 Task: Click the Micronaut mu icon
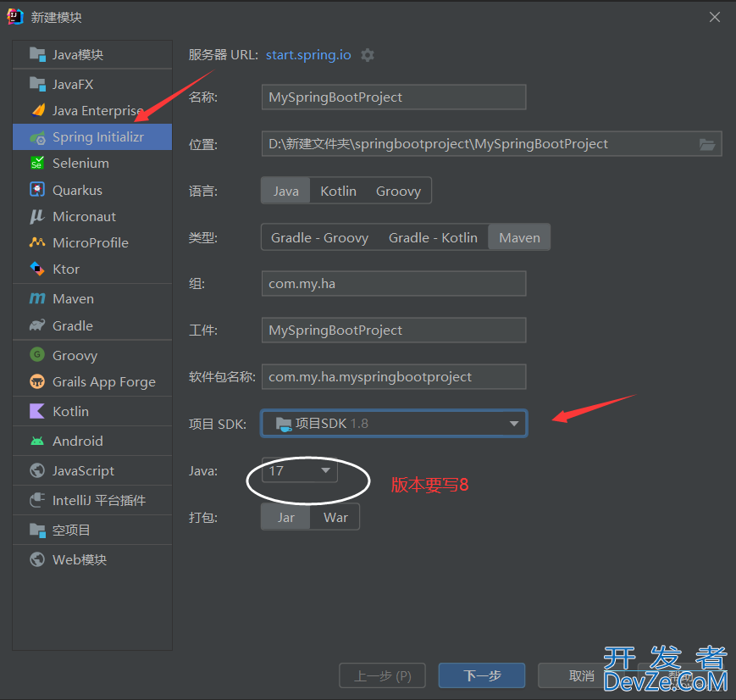(37, 217)
